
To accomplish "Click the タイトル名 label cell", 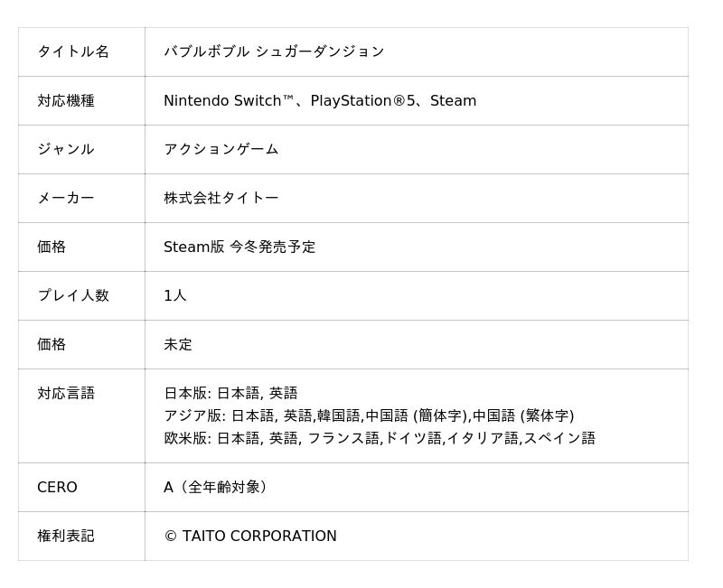I will 73,51.
